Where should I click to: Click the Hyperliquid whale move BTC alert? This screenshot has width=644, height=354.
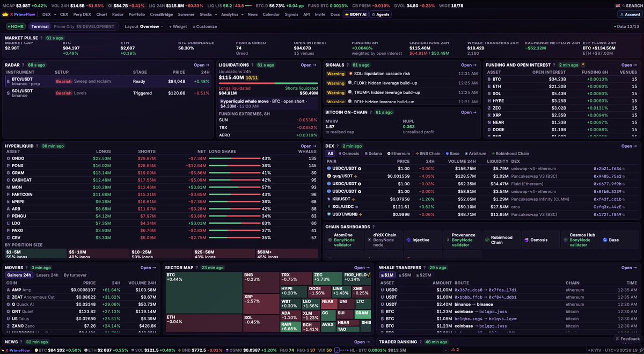[268, 103]
